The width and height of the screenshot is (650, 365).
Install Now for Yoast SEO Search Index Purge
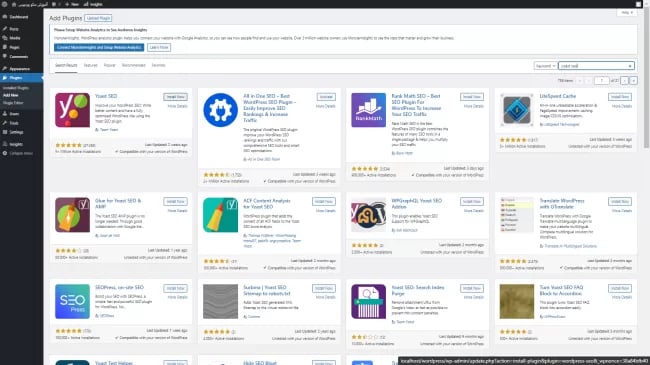(472, 288)
